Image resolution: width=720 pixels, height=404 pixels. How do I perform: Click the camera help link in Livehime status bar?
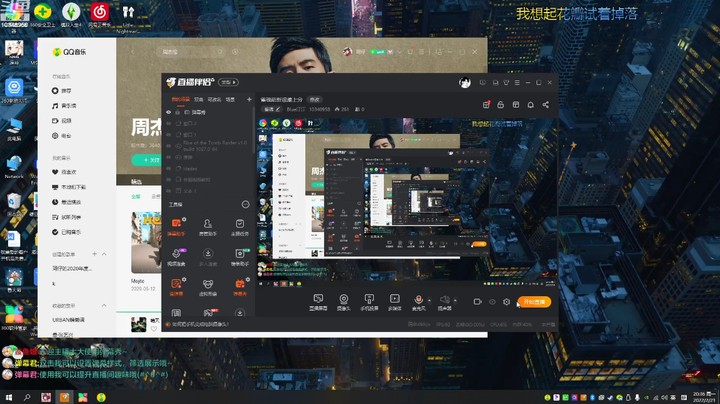[200, 324]
